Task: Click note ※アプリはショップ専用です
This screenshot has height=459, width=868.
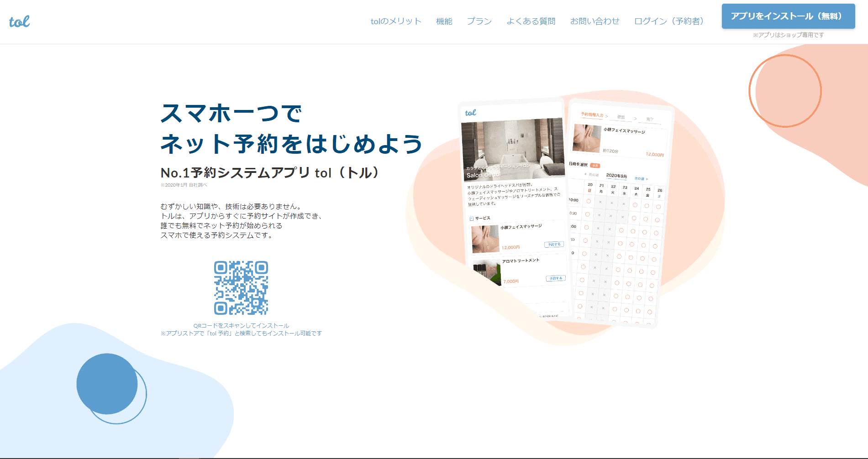Action: click(788, 35)
